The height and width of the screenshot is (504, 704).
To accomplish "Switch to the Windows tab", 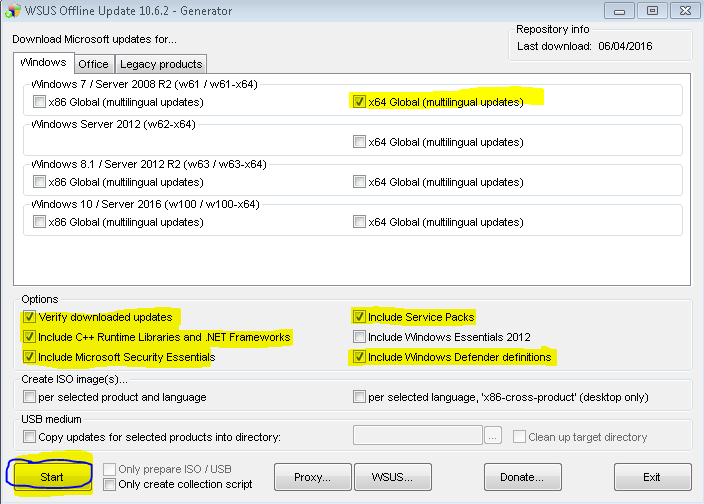I will coord(44,62).
